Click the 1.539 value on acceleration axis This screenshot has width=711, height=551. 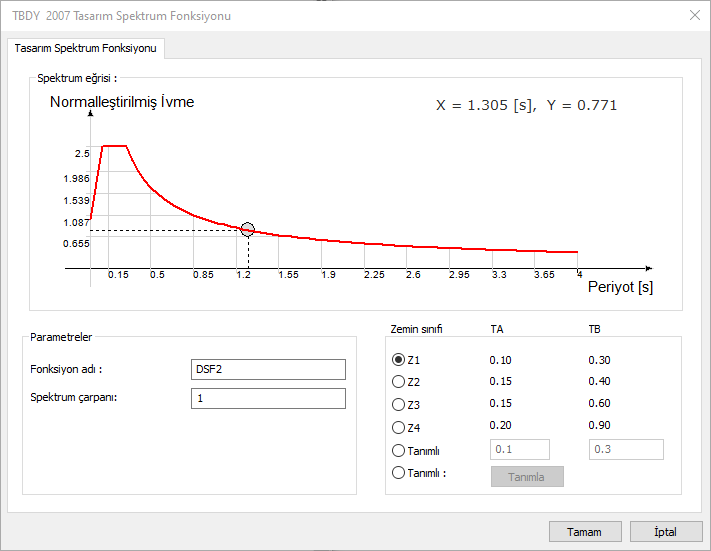76,200
